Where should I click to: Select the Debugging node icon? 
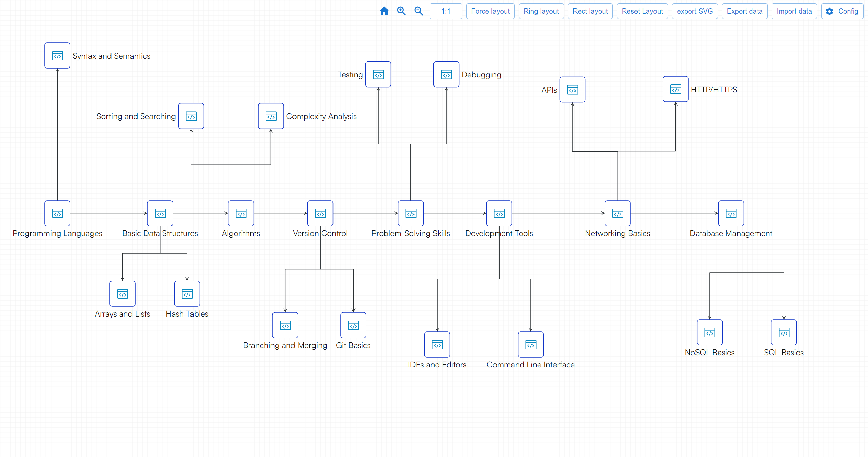coord(446,74)
